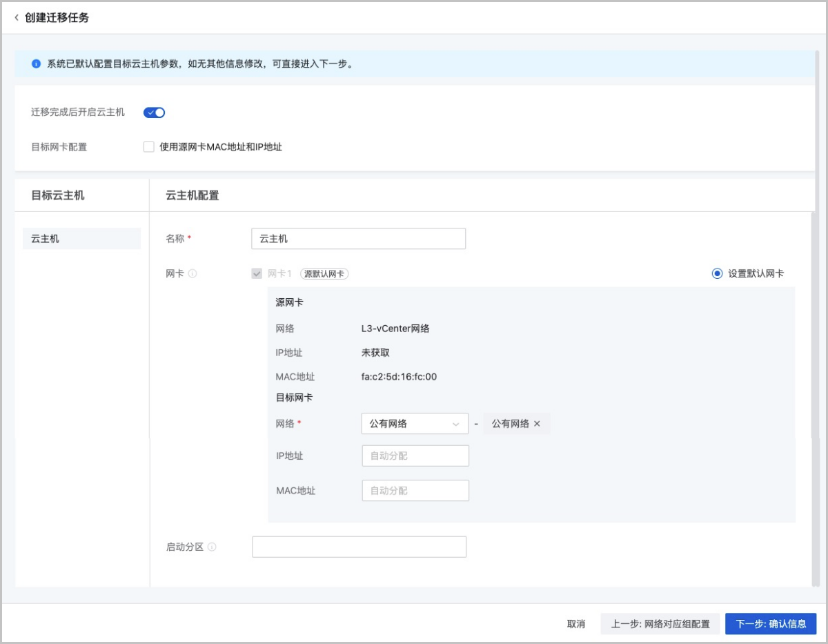Click the chevron in the target network selector
Image resolution: width=828 pixels, height=644 pixels.
tap(456, 423)
